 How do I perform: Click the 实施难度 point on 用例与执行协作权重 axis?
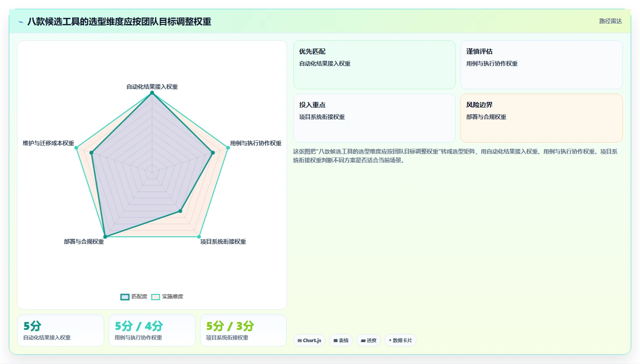point(228,148)
